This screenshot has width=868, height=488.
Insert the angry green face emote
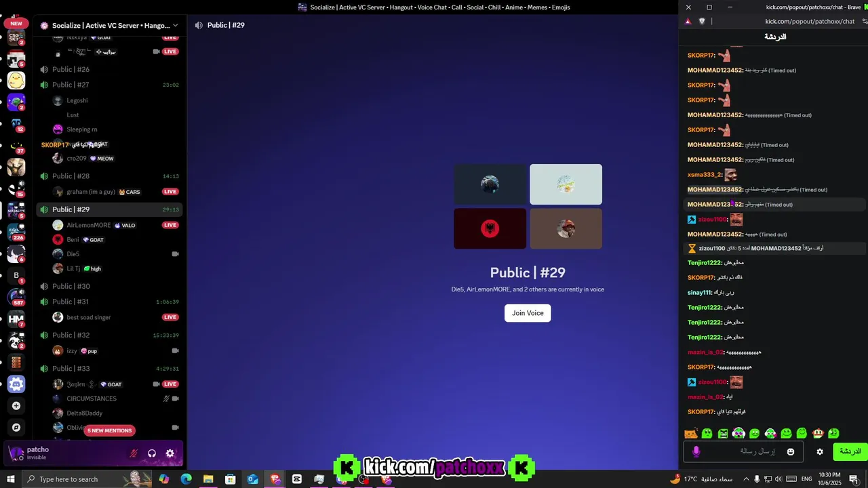click(x=723, y=433)
